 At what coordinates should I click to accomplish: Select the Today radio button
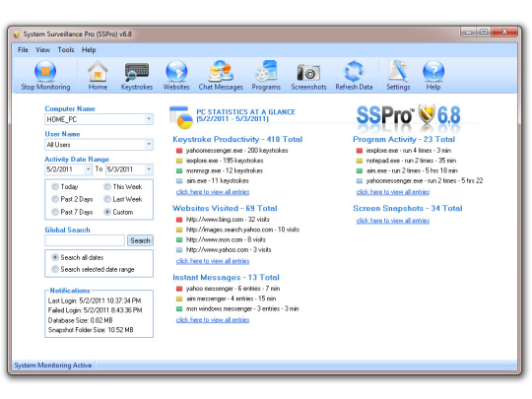click(x=54, y=186)
